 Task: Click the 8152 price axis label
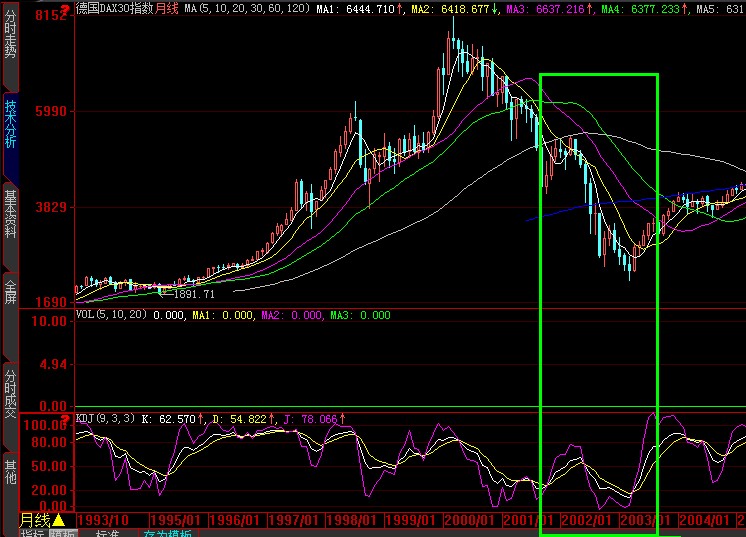[50, 15]
